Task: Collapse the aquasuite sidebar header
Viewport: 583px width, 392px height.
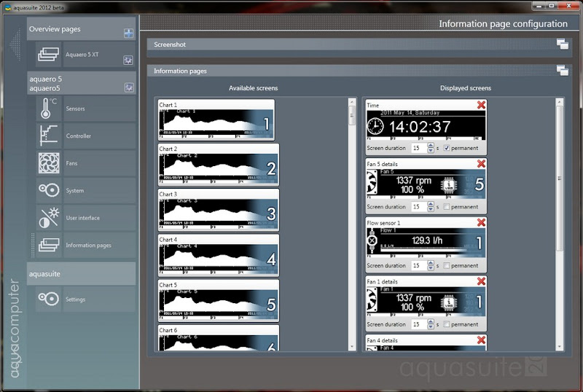Action: (x=81, y=274)
